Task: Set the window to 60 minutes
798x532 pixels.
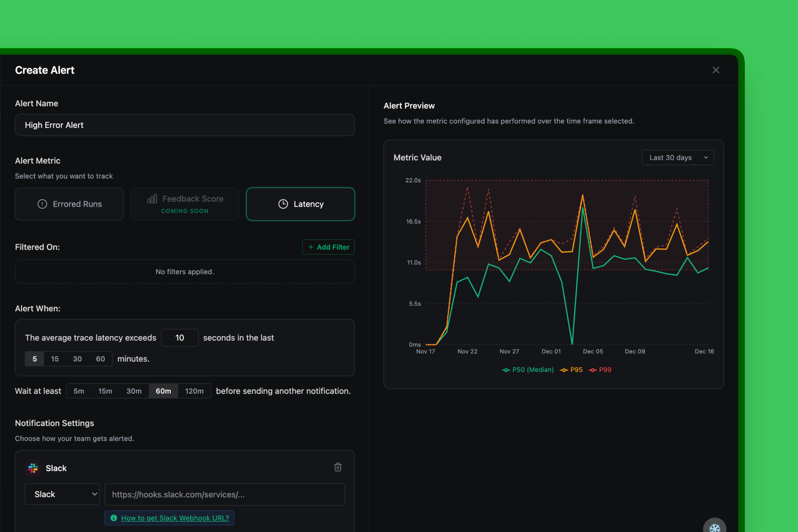Action: click(x=100, y=359)
